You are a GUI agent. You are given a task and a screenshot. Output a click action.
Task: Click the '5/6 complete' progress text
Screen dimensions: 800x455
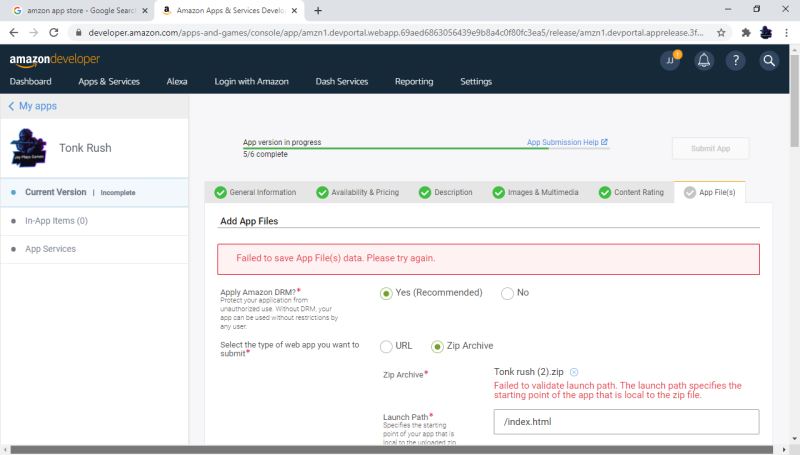(265, 154)
